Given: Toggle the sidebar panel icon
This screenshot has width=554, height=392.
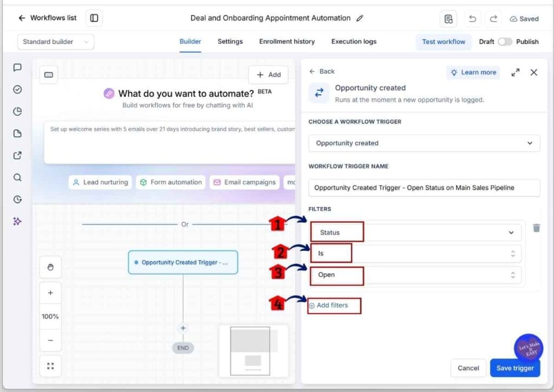Looking at the screenshot, I should 94,18.
